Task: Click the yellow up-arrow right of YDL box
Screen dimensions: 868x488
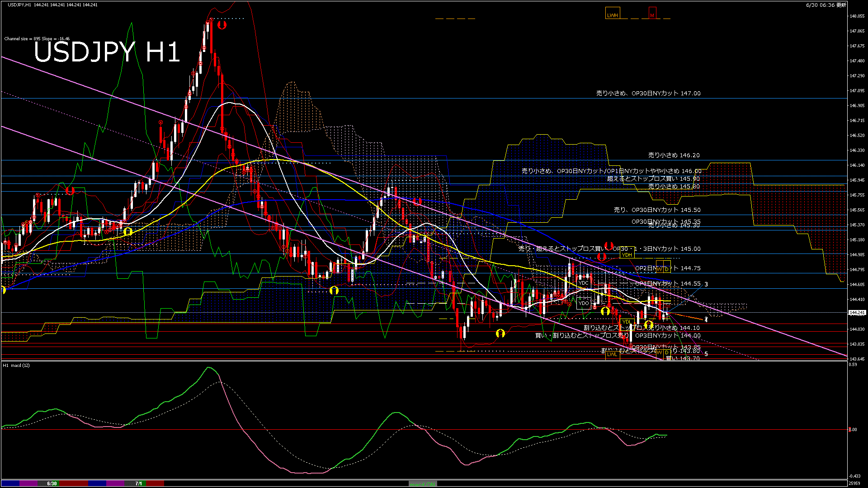Action: [x=649, y=324]
